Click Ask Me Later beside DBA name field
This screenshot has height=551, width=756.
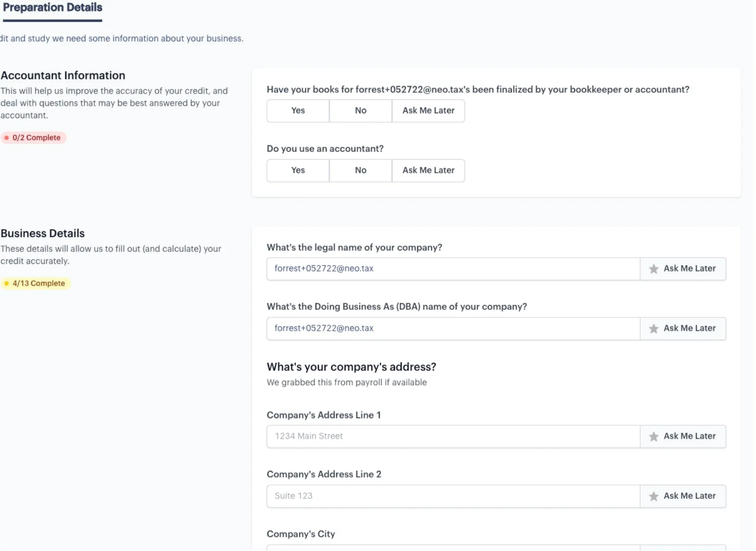pos(683,328)
